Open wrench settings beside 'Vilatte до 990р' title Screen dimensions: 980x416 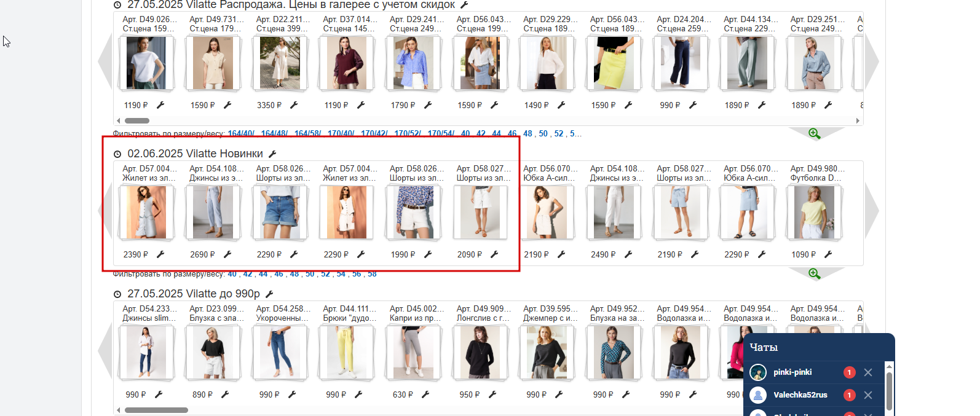click(x=269, y=294)
